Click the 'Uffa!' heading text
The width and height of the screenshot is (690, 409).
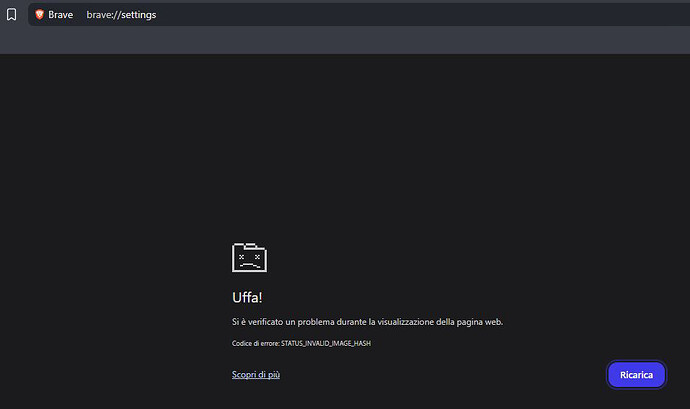tap(247, 298)
